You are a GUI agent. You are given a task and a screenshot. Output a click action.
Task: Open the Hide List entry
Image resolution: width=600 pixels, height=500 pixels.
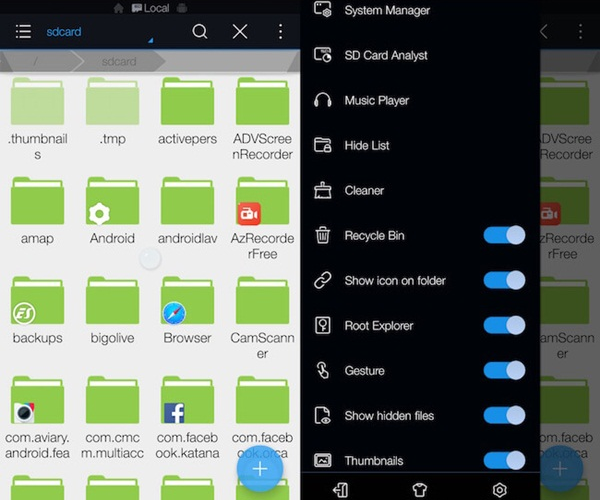click(420, 145)
